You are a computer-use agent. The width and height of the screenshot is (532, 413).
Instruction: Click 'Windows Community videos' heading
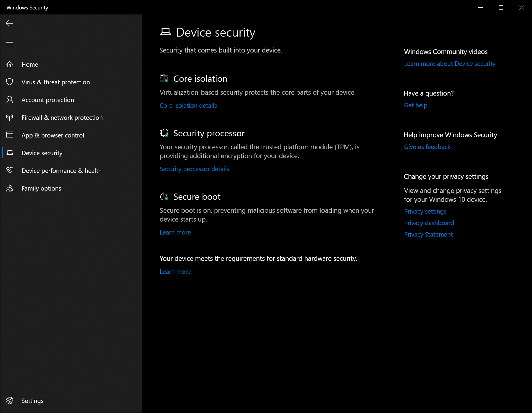pyautogui.click(x=446, y=52)
